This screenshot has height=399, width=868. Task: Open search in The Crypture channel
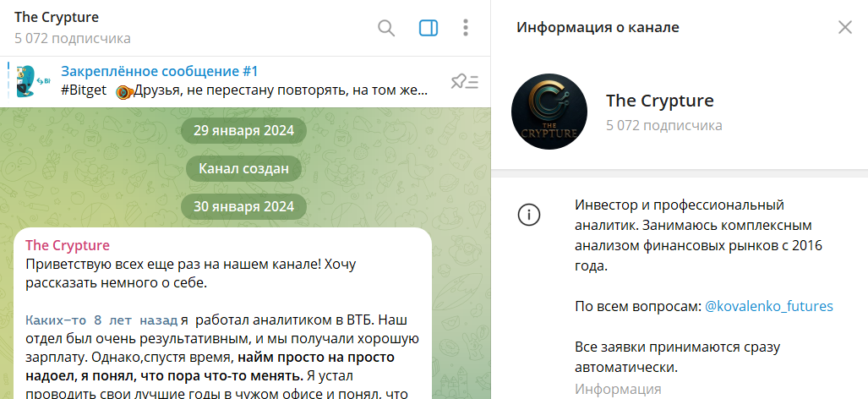386,28
